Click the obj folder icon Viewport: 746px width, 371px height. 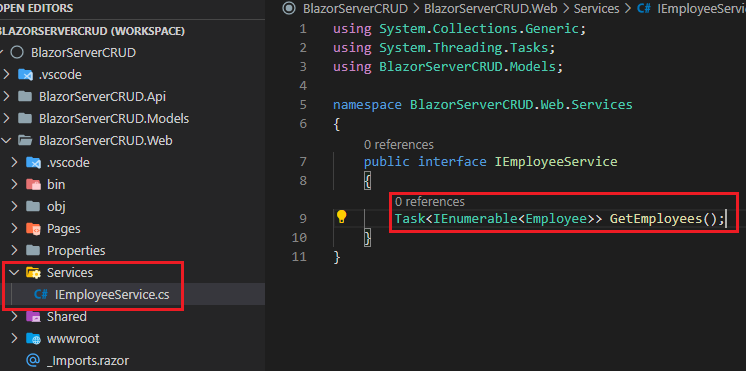(33, 206)
